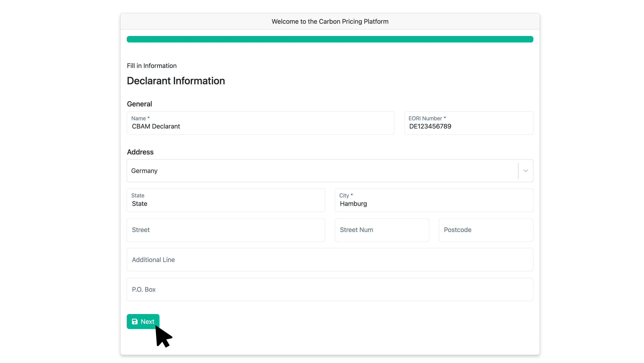Click the Next button label
Image resolution: width=644 pixels, height=363 pixels.
click(x=148, y=321)
